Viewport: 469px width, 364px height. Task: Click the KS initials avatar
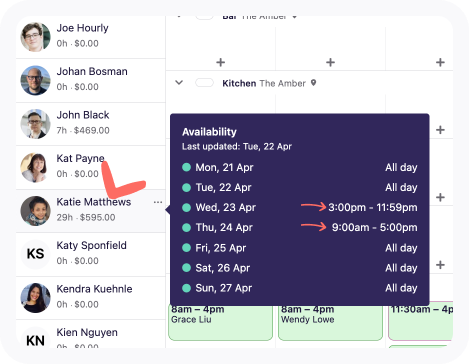tap(35, 254)
